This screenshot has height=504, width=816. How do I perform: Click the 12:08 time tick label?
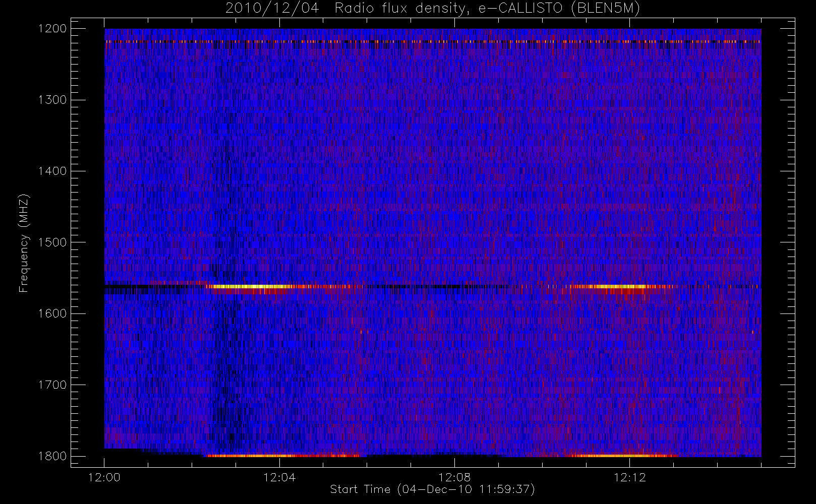pos(454,477)
